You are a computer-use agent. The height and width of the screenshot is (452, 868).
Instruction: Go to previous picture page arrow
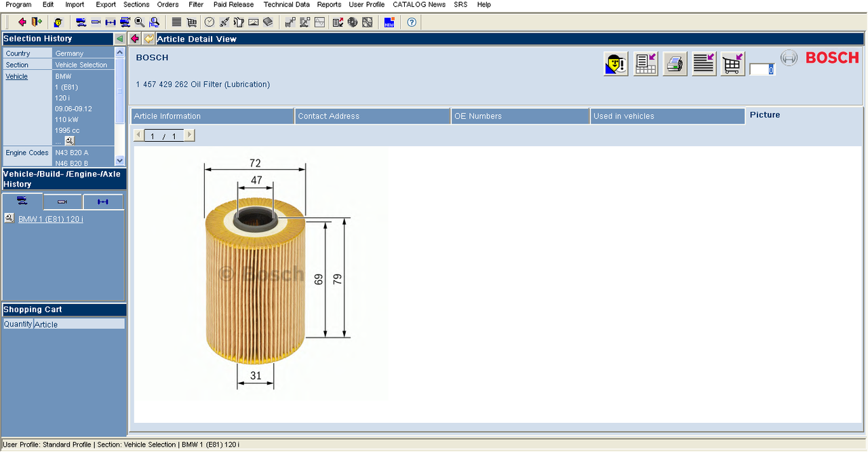click(x=139, y=136)
